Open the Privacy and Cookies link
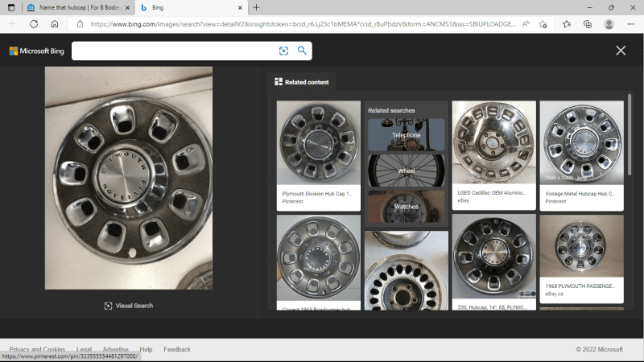 click(37, 349)
